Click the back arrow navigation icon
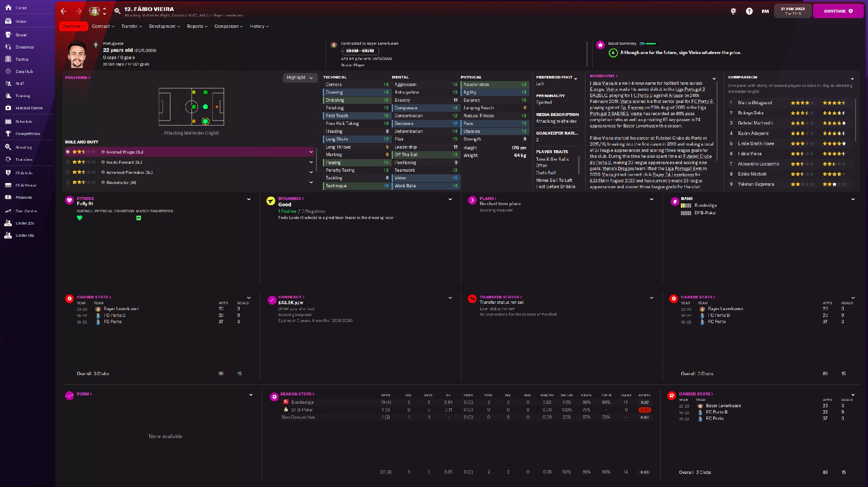Image resolution: width=868 pixels, height=487 pixels. pyautogui.click(x=63, y=11)
